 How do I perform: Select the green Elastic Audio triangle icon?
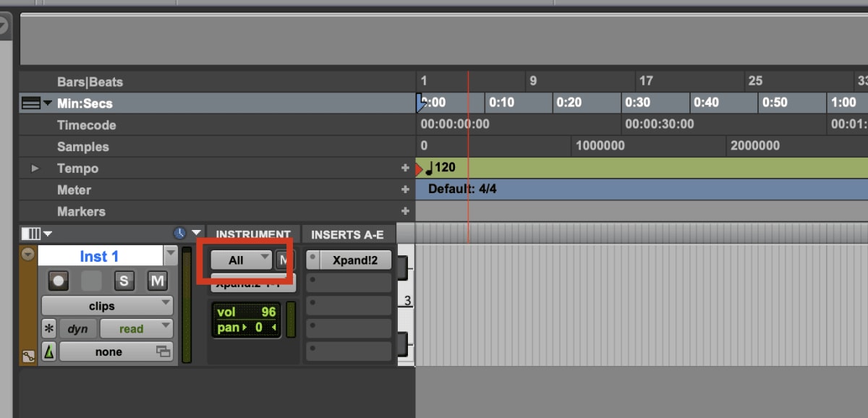(x=48, y=351)
